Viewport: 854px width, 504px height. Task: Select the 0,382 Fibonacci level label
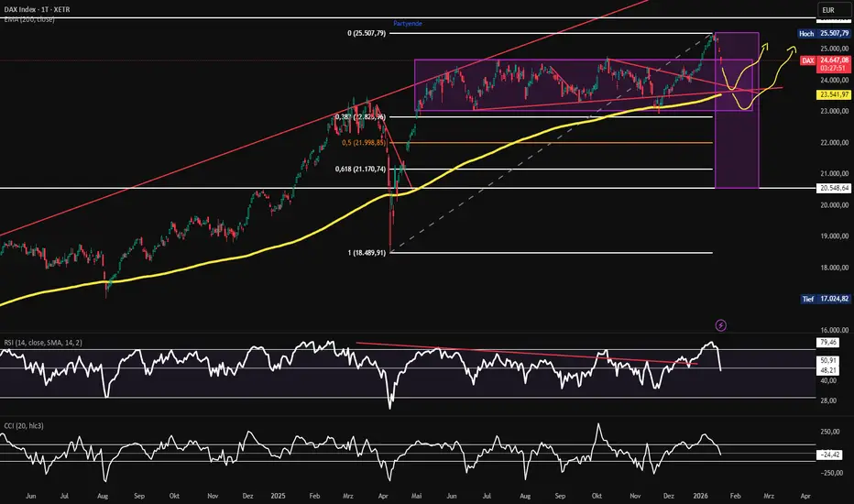(360, 116)
